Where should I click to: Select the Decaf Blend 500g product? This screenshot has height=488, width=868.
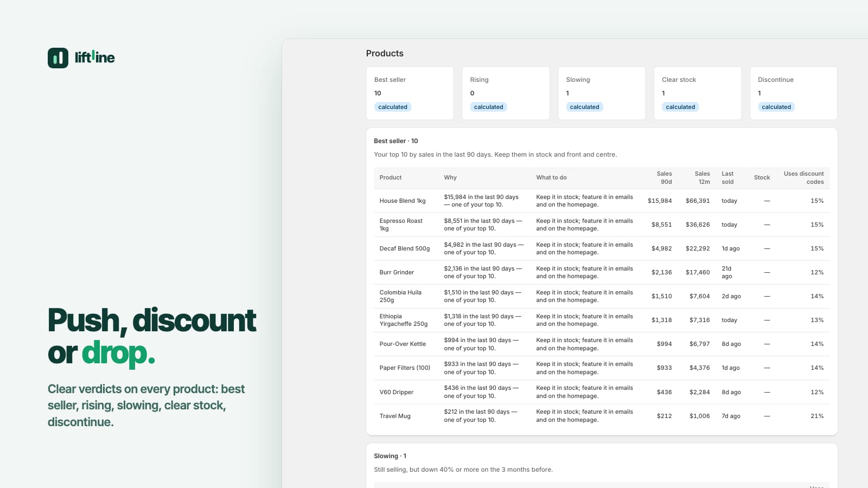[x=405, y=248]
